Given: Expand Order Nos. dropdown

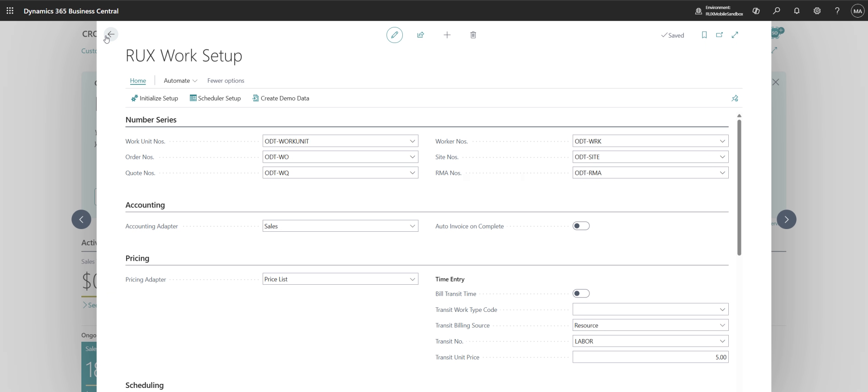Looking at the screenshot, I should [x=412, y=157].
